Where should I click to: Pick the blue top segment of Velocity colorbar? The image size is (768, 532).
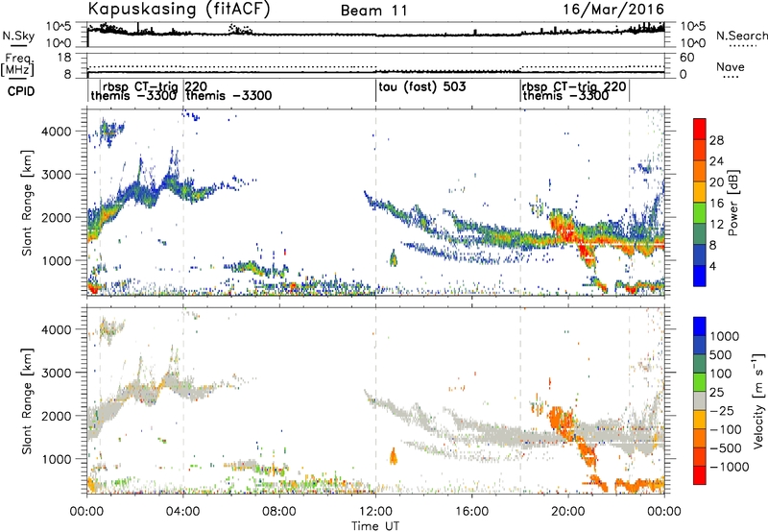[700, 326]
